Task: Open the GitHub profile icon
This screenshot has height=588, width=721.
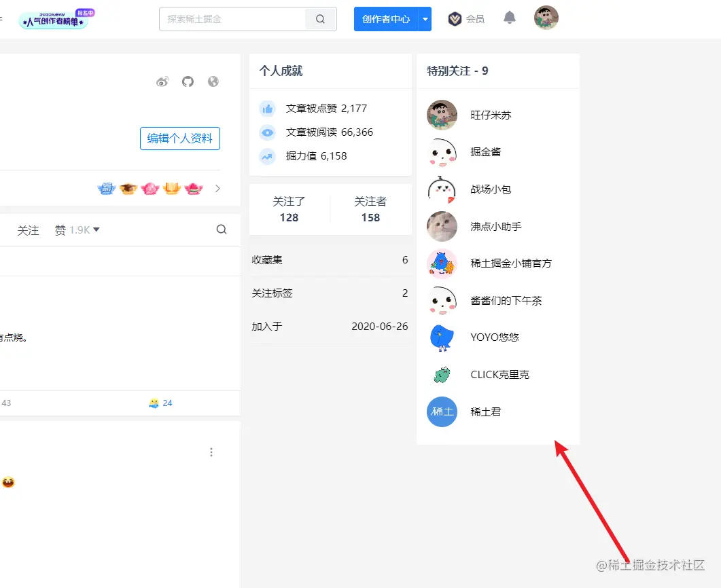Action: pyautogui.click(x=188, y=81)
